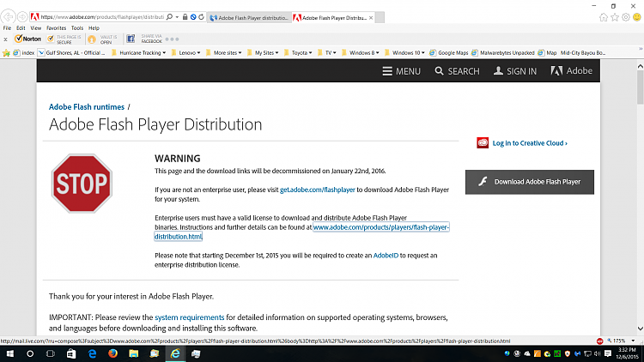644x362 pixels.
Task: Open the address bar autocomplete dropdown arrow
Action: coord(177,17)
